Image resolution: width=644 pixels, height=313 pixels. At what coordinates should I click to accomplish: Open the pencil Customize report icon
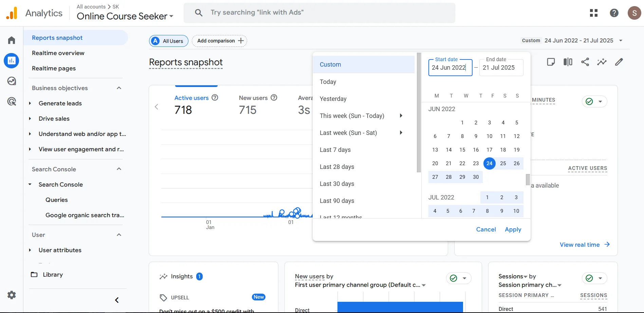[x=619, y=62]
